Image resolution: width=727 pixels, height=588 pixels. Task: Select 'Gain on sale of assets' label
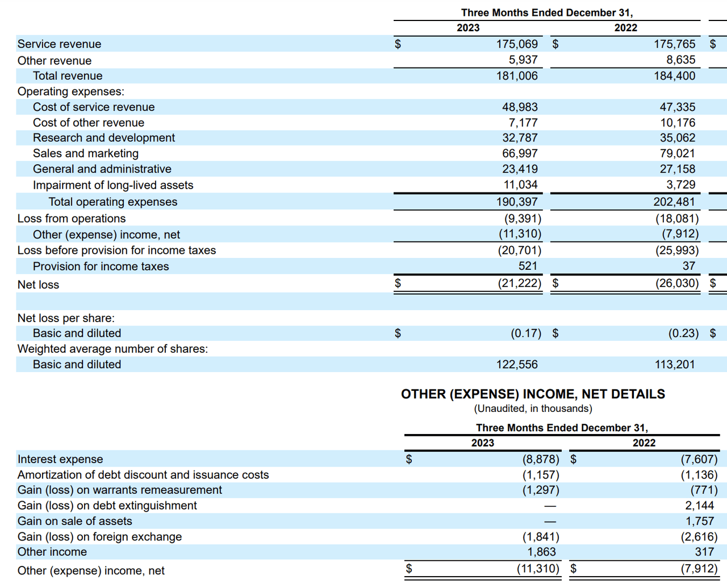click(x=75, y=521)
